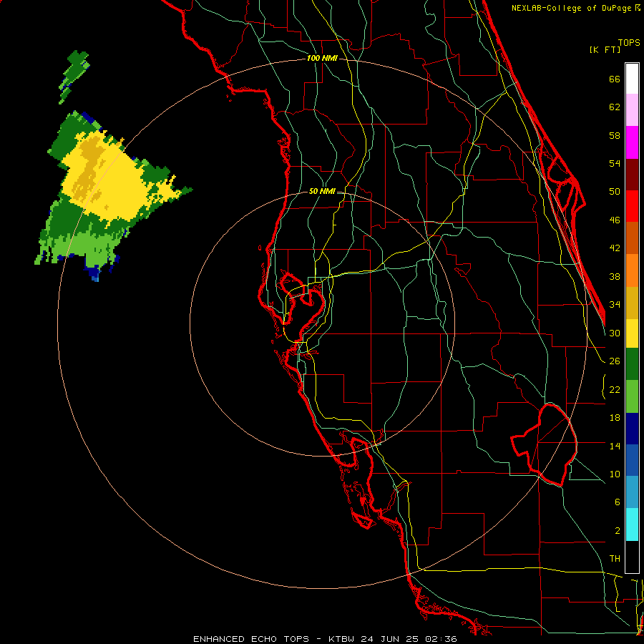
Task: Click the 50 NMI range ring label
Action: pyautogui.click(x=322, y=191)
